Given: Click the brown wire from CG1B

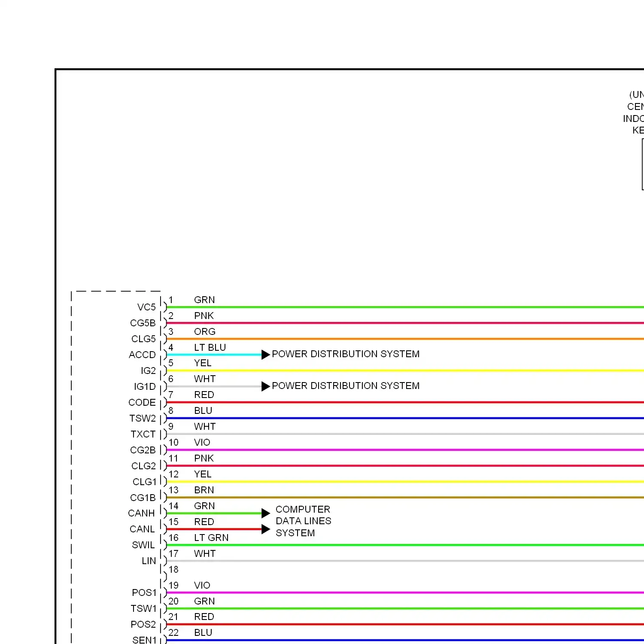Looking at the screenshot, I should (405, 498).
